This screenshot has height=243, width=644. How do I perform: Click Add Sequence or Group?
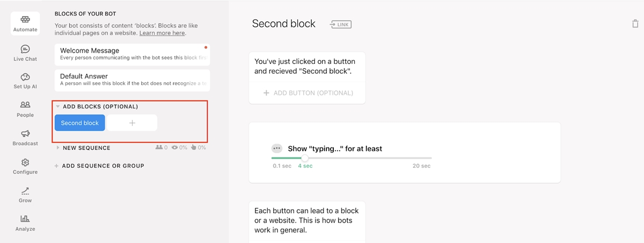(99, 166)
